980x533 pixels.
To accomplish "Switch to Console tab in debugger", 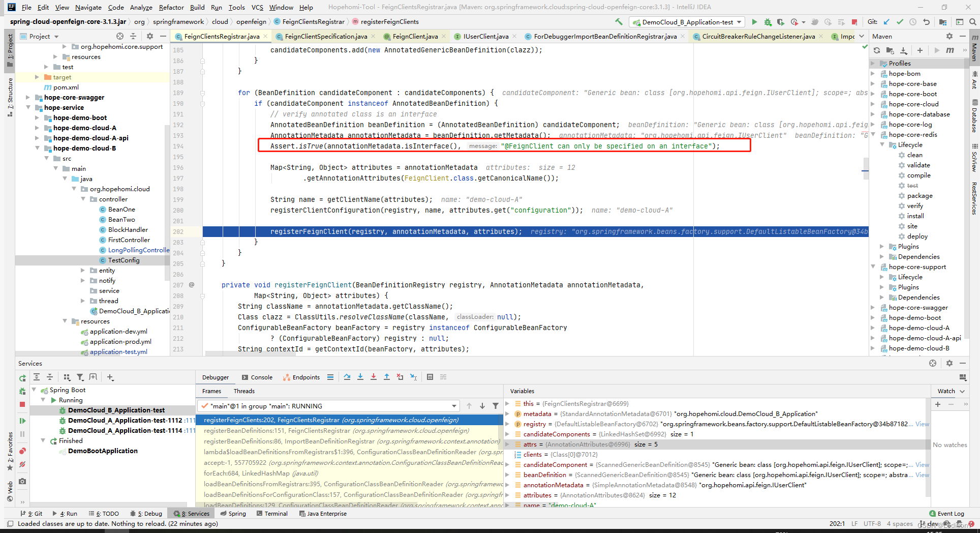I will tap(257, 377).
